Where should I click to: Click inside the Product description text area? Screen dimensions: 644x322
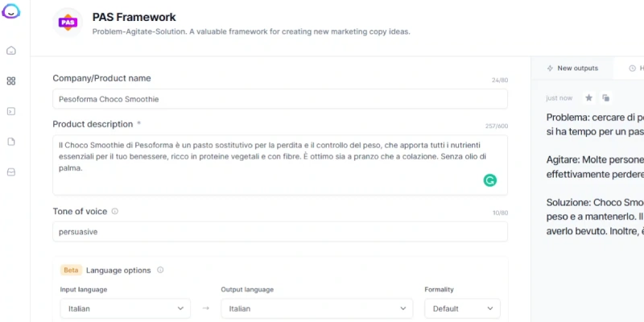click(280, 165)
